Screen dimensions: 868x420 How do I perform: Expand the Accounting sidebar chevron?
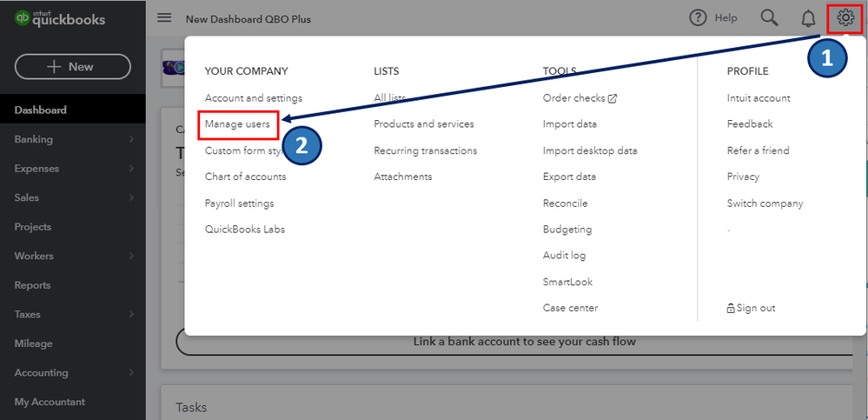click(131, 372)
